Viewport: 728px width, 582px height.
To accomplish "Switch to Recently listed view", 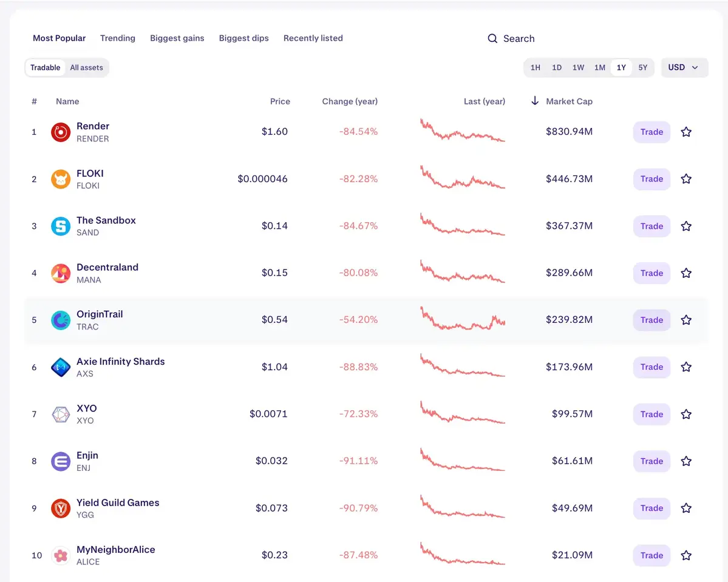I will 313,38.
